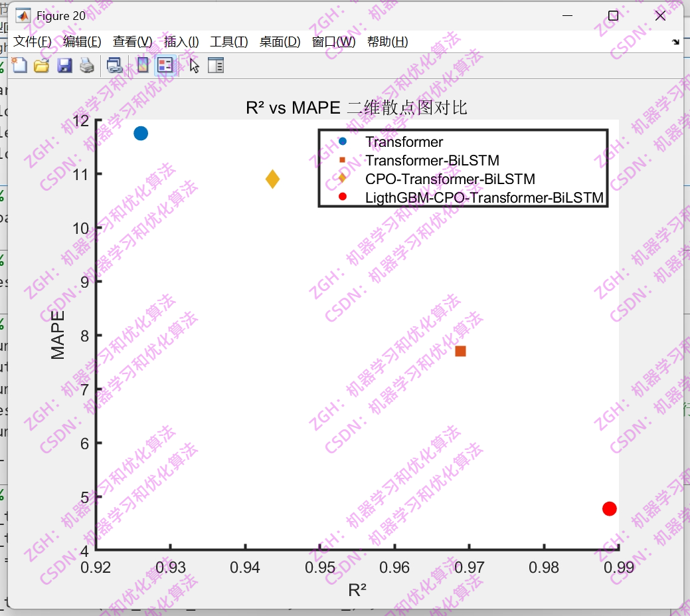Create a new figure
The image size is (690, 616).
pos(19,65)
